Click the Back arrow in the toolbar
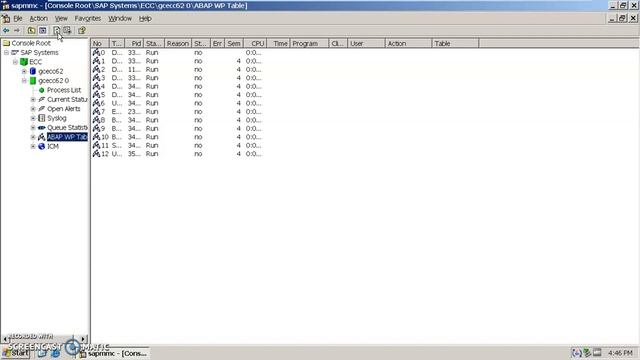Viewport: 640px width, 360px height. pos(6,31)
